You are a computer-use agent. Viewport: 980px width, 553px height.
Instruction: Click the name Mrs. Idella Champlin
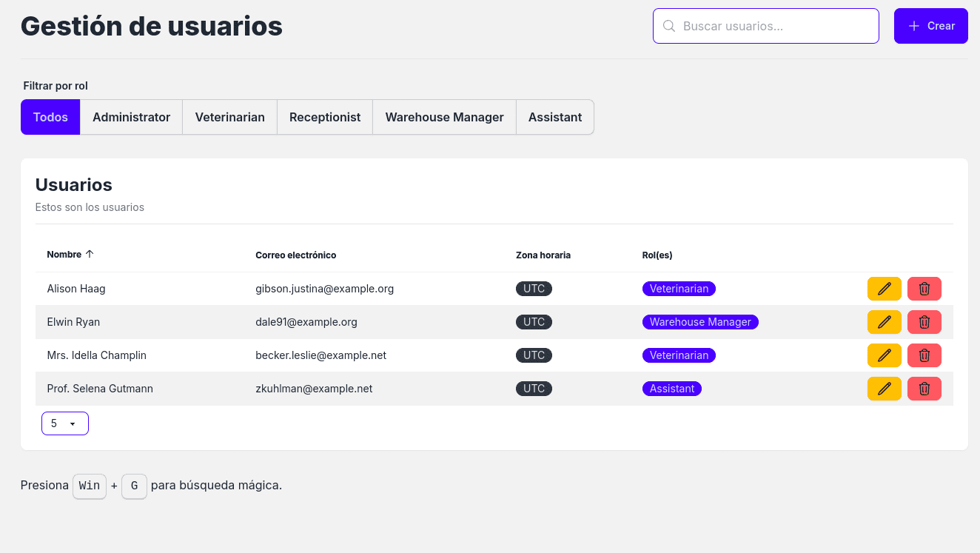pos(96,355)
